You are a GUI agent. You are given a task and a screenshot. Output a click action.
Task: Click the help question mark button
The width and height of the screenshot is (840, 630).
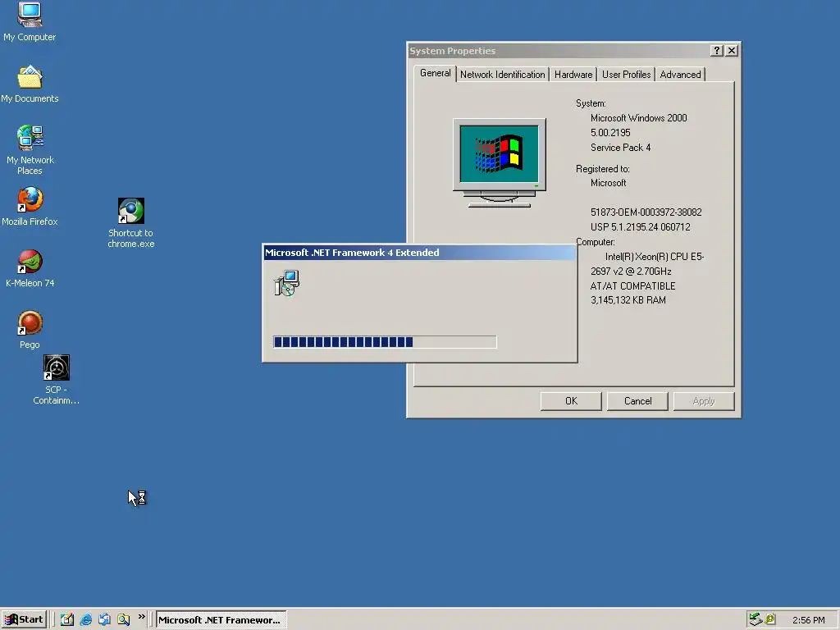[717, 50]
